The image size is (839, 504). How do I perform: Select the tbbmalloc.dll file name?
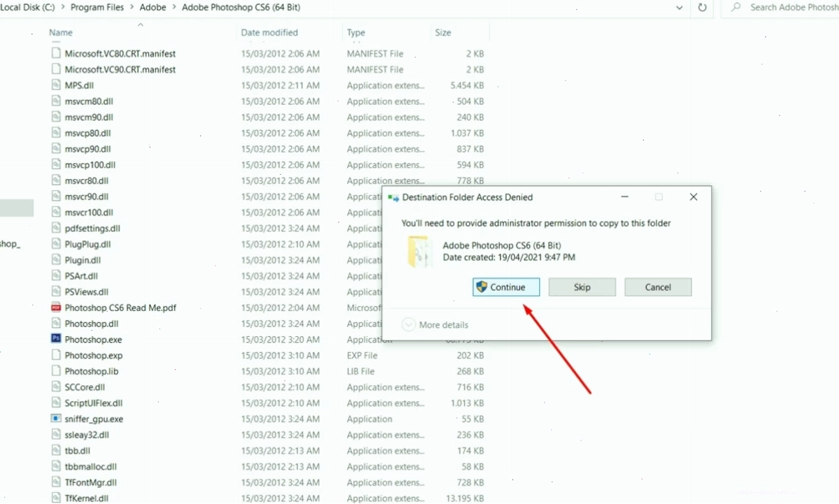[91, 466]
